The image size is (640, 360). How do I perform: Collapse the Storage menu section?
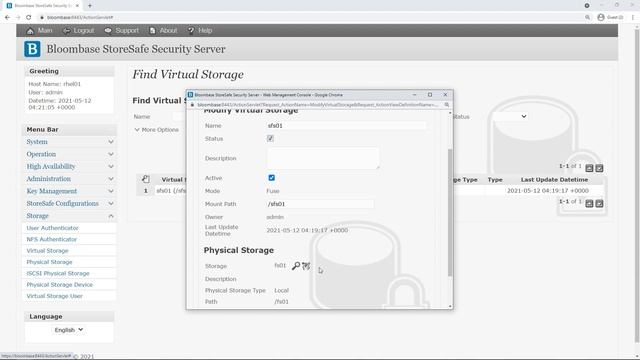tap(69, 216)
